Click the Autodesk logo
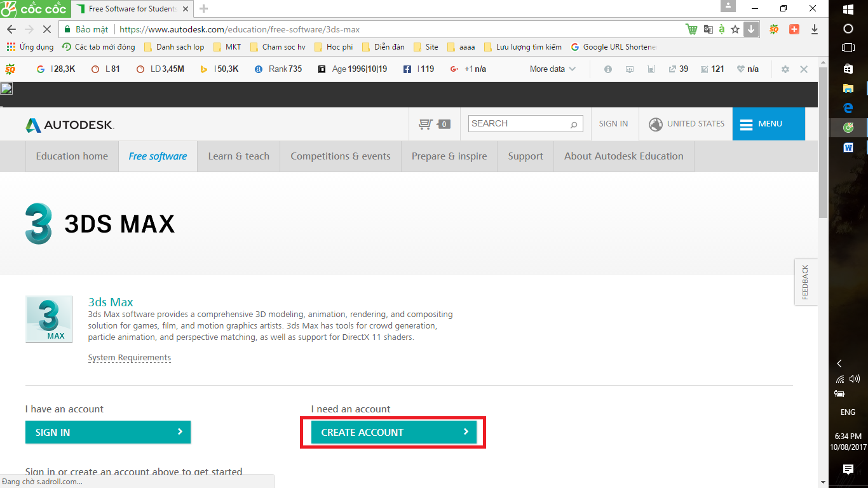868x488 pixels. pyautogui.click(x=70, y=125)
